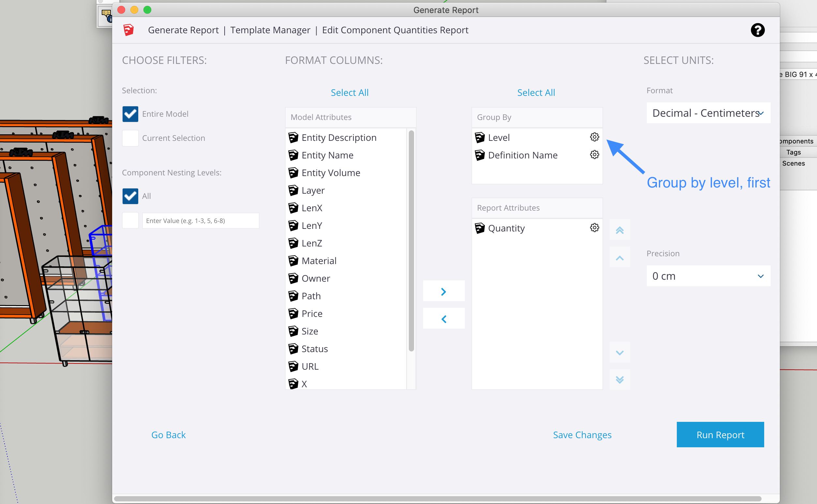Open Quantity attribute settings gear

pyautogui.click(x=594, y=228)
